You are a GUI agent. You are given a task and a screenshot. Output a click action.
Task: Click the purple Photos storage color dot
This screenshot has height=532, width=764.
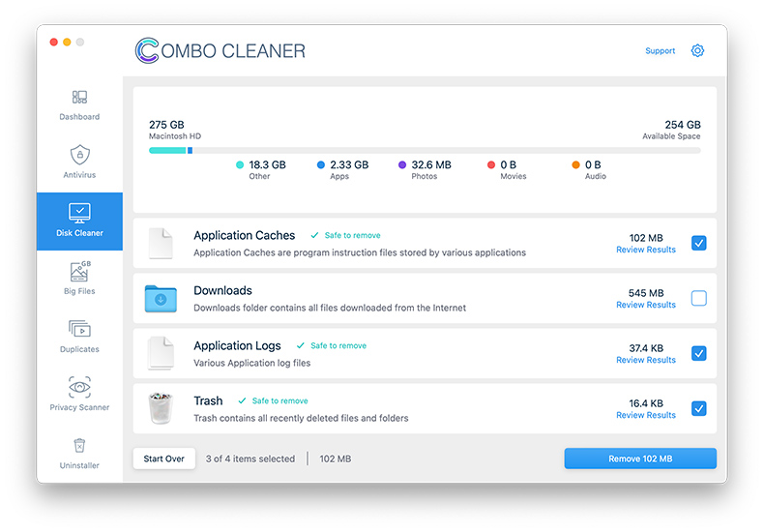click(x=402, y=164)
